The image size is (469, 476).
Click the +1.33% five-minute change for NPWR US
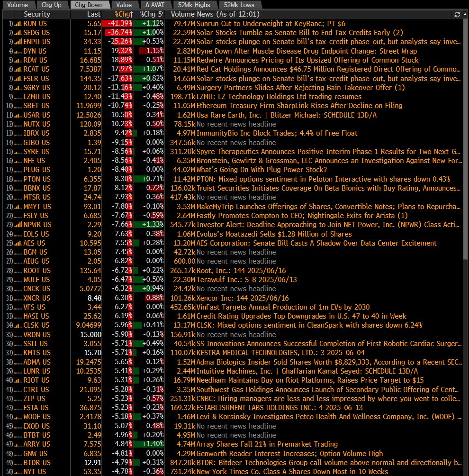[150, 225]
